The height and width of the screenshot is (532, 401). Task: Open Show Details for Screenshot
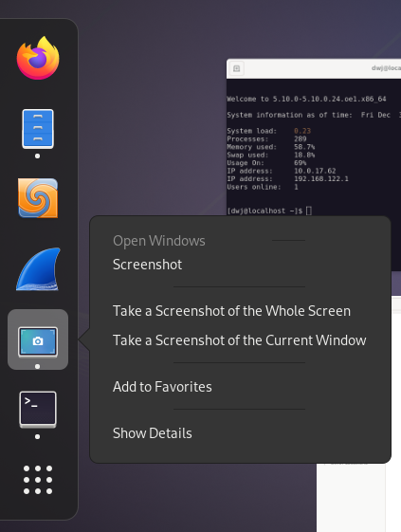153,433
